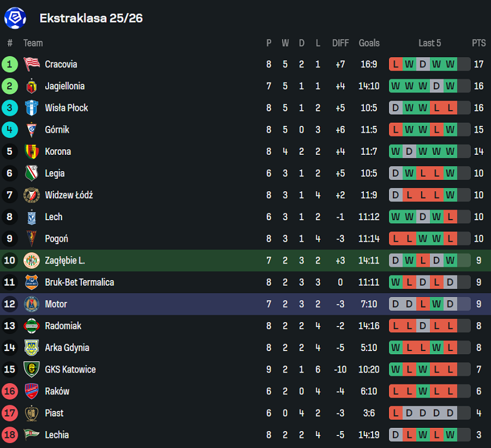Image resolution: width=491 pixels, height=448 pixels.
Task: Click the Widzew Łódź club crest
Action: click(31, 195)
